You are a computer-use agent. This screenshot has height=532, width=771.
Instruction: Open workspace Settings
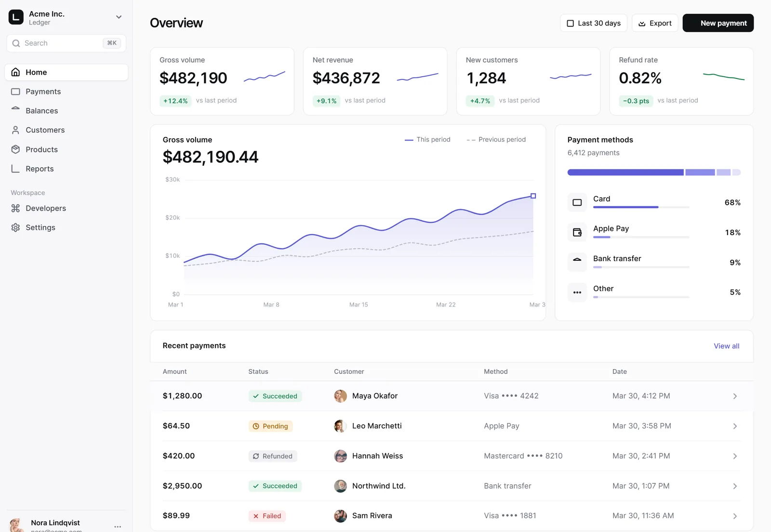pyautogui.click(x=66, y=227)
